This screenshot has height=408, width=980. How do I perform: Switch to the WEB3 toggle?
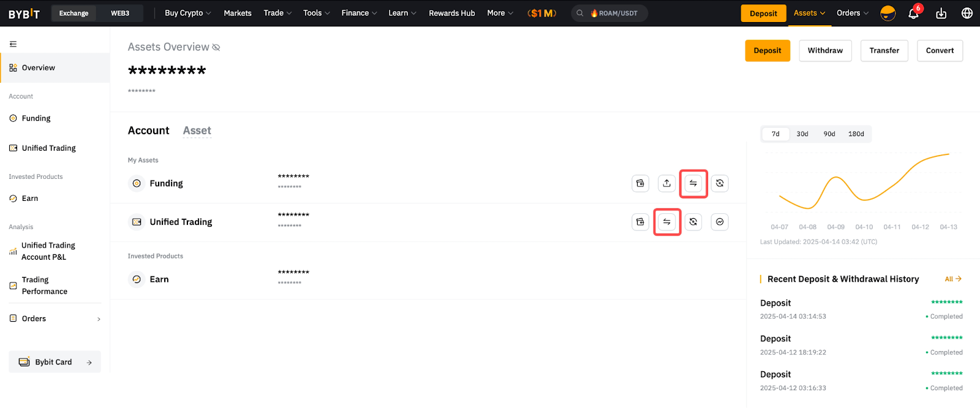pos(120,13)
